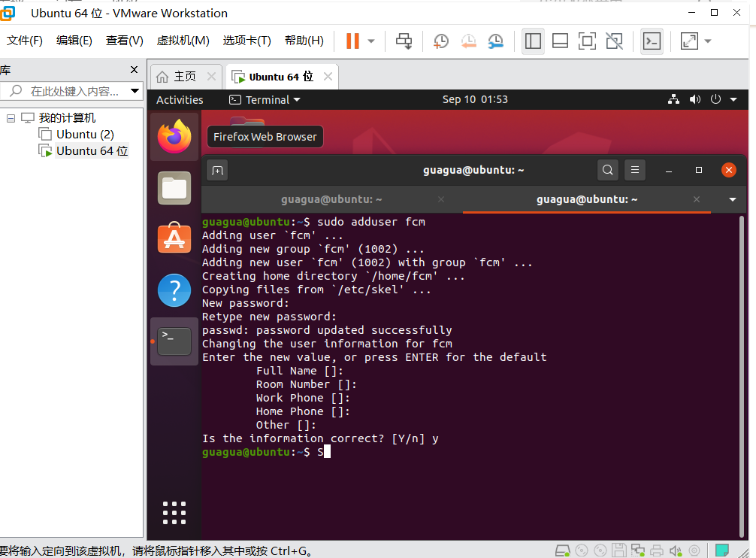Image resolution: width=756 pixels, height=558 pixels.
Task: Open the library search dropdown arrow
Action: click(x=135, y=91)
